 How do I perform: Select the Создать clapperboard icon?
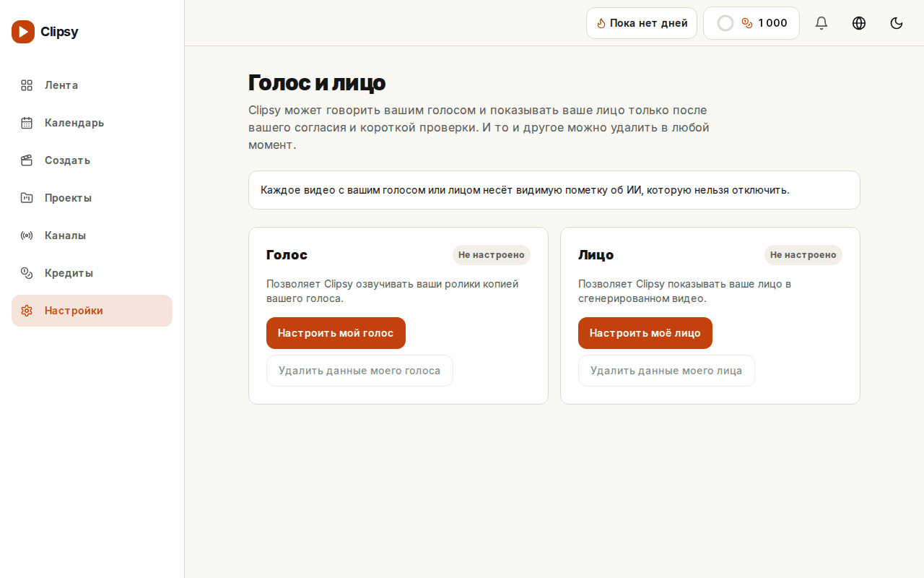pyautogui.click(x=27, y=160)
